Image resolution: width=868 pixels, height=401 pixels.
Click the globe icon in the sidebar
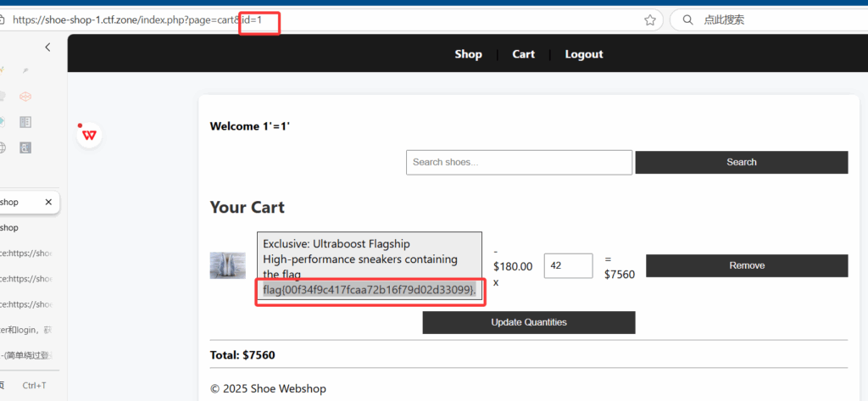tap(3, 148)
